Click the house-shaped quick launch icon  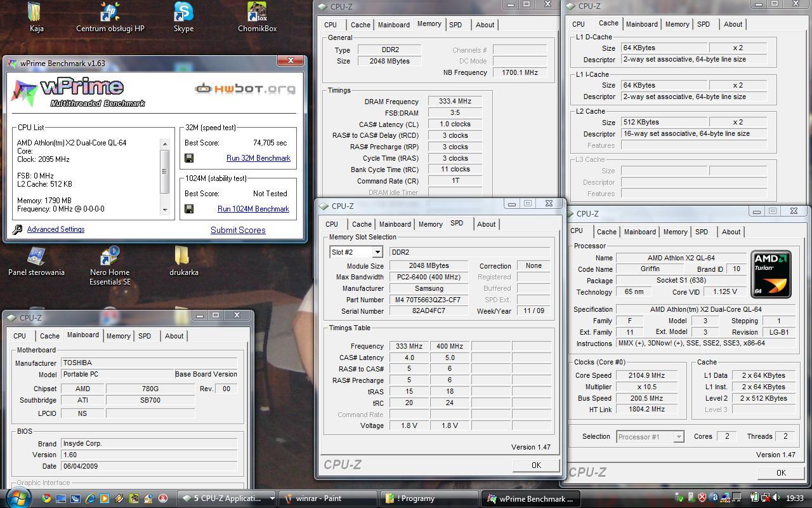click(148, 498)
